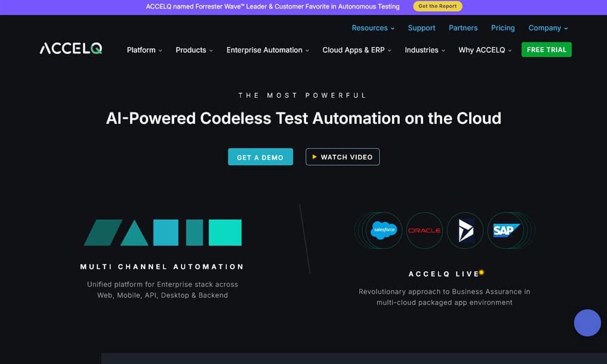Open the Industries dropdown
The image size is (607, 364).
click(x=425, y=50)
